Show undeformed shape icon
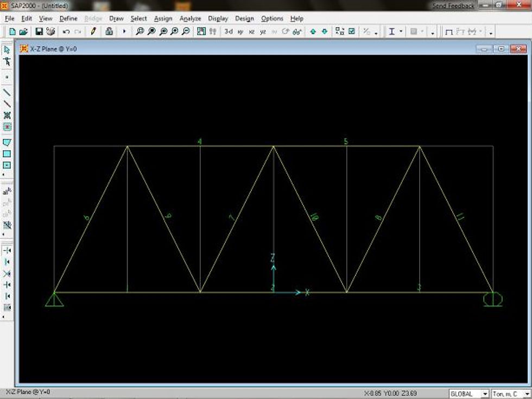Screen dimensions: 532x399 (x=449, y=31)
